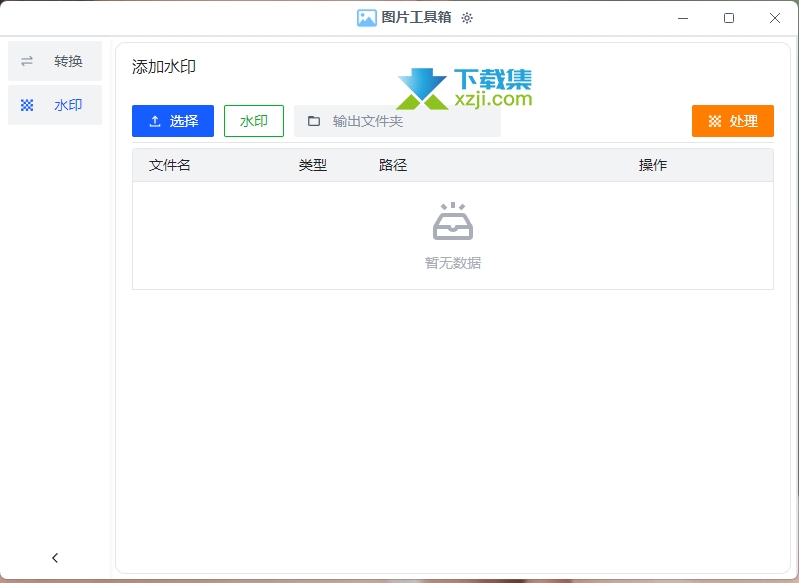The width and height of the screenshot is (799, 583).
Task: Click the sun theme icon in title bar
Action: [467, 18]
